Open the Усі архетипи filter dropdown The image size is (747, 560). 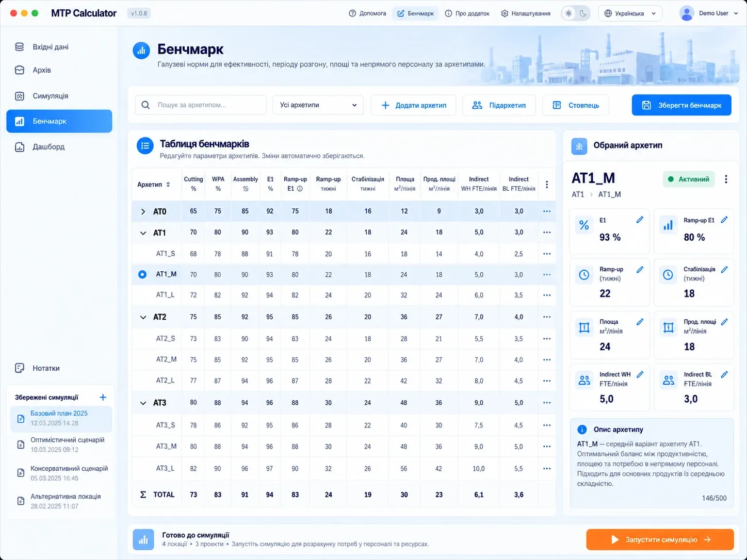click(318, 105)
